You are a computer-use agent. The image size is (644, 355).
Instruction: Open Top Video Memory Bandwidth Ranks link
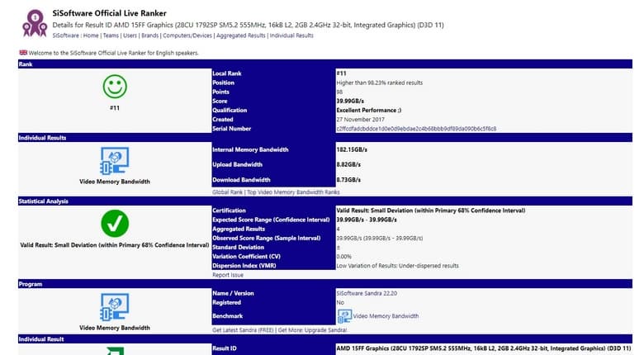pos(293,192)
